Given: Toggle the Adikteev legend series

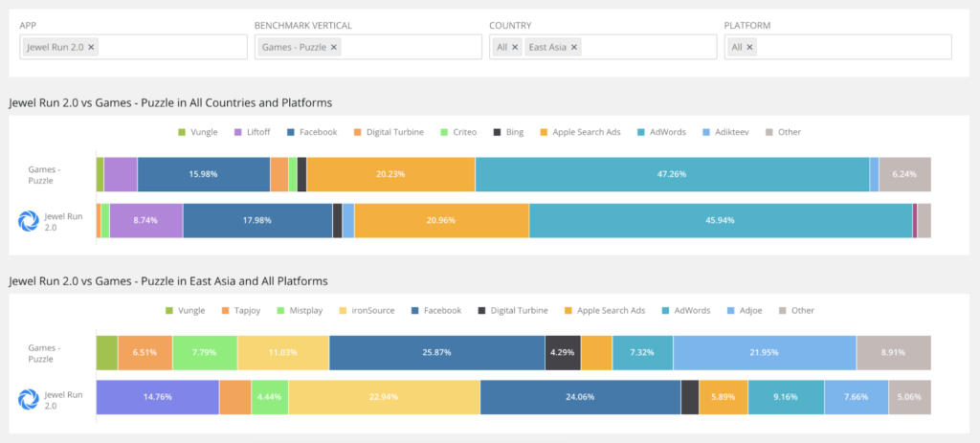Looking at the screenshot, I should pyautogui.click(x=725, y=132).
